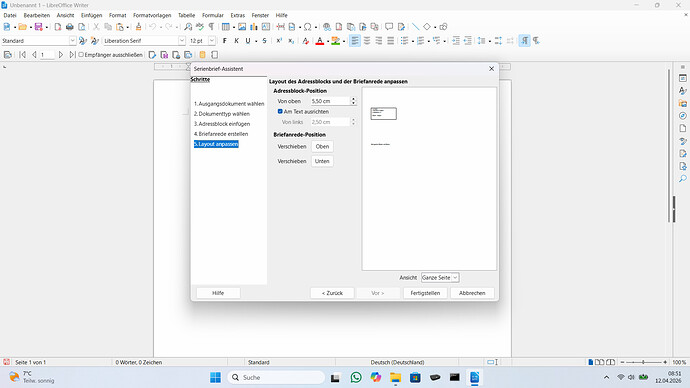This screenshot has width=690, height=388.
Task: Adjust the zoom slider in status bar
Action: click(x=643, y=362)
